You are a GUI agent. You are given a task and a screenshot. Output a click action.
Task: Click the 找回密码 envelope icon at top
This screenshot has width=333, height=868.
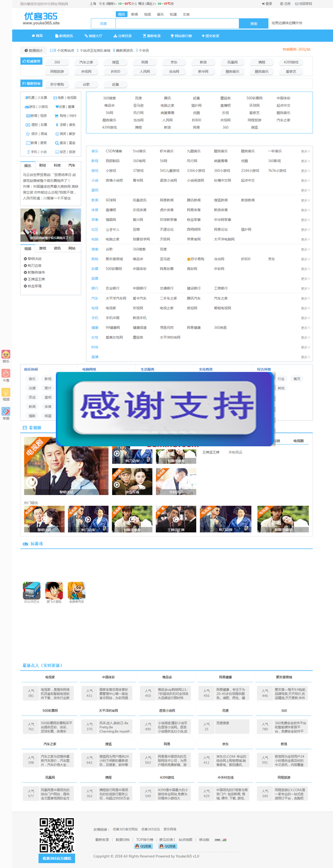coord(297,4)
